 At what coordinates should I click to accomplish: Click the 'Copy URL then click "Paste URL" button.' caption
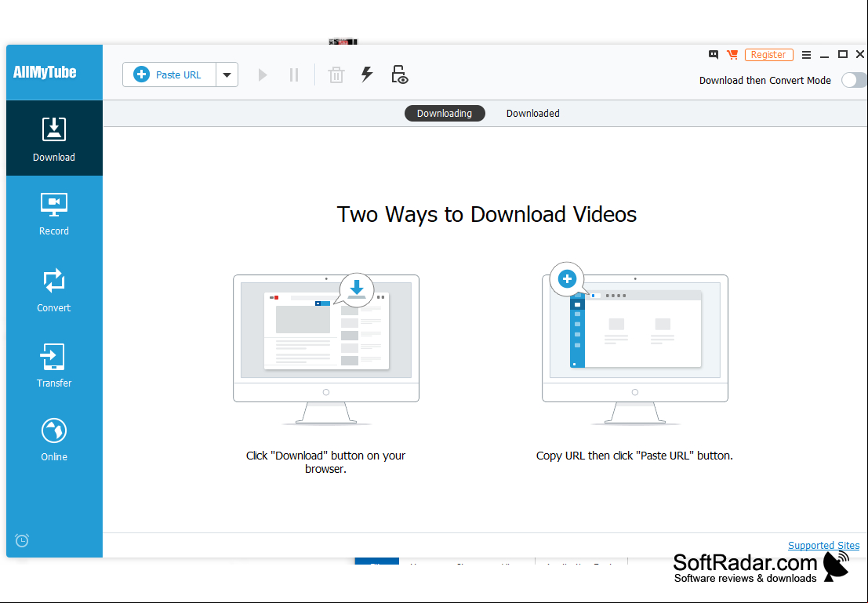(634, 456)
